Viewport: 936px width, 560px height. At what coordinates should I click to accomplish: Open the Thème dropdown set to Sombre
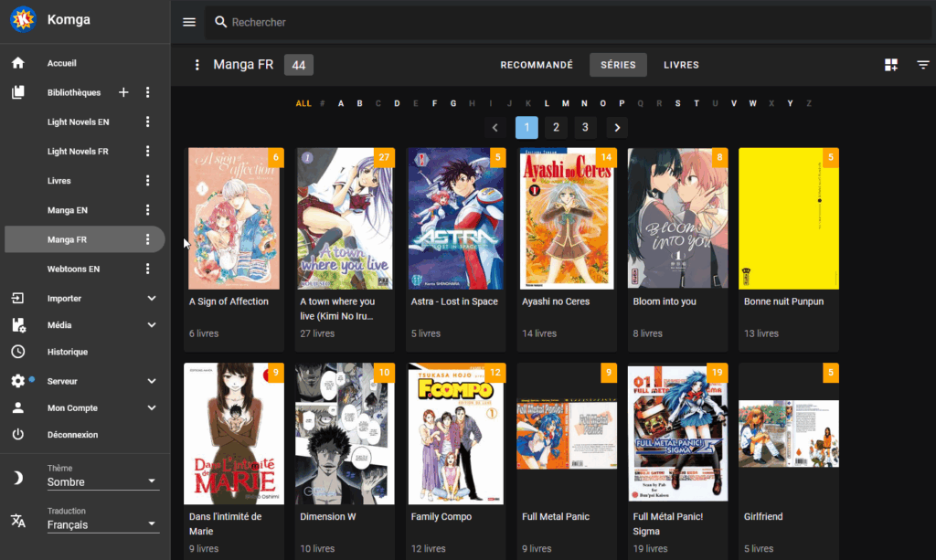coord(103,481)
